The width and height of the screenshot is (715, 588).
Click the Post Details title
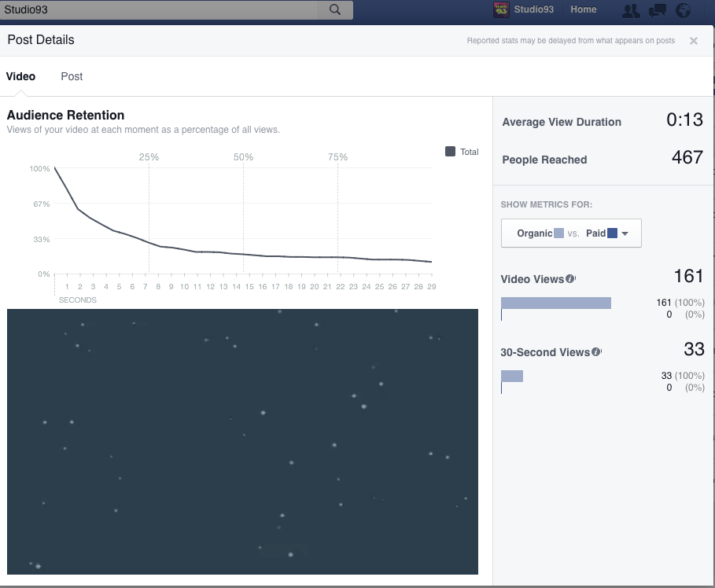point(41,39)
